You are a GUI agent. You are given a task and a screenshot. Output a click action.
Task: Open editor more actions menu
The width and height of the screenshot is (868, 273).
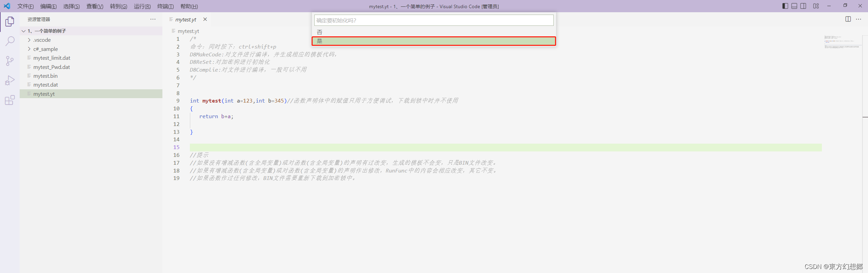[859, 19]
